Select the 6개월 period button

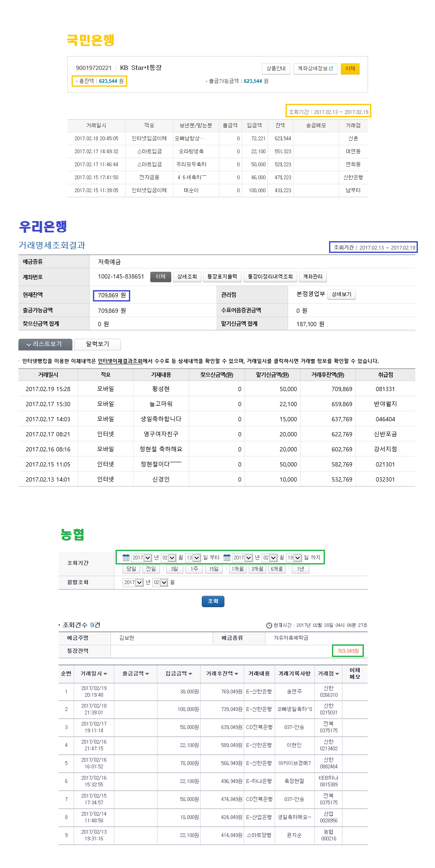[277, 569]
